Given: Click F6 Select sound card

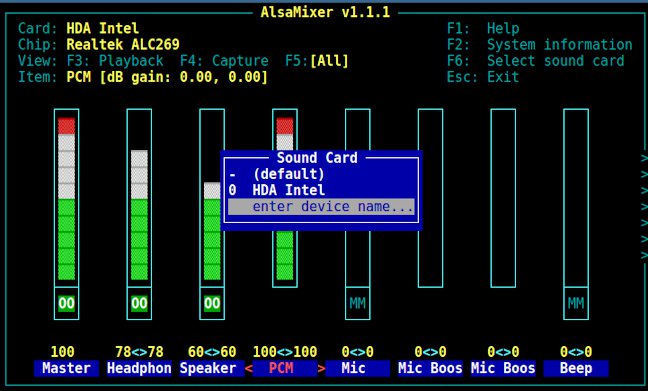Looking at the screenshot, I should 535,61.
